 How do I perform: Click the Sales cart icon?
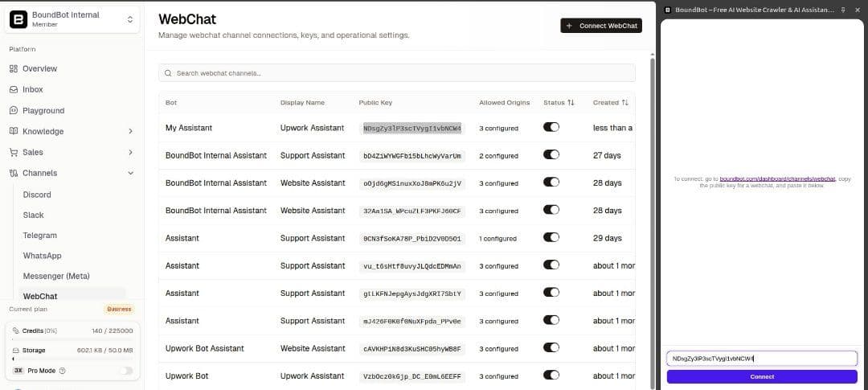tap(14, 152)
